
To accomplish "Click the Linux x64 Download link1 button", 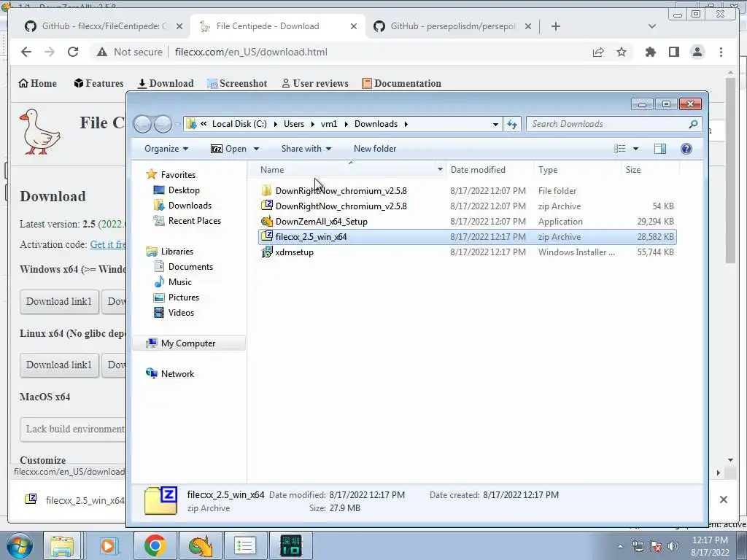I will 59,365.
